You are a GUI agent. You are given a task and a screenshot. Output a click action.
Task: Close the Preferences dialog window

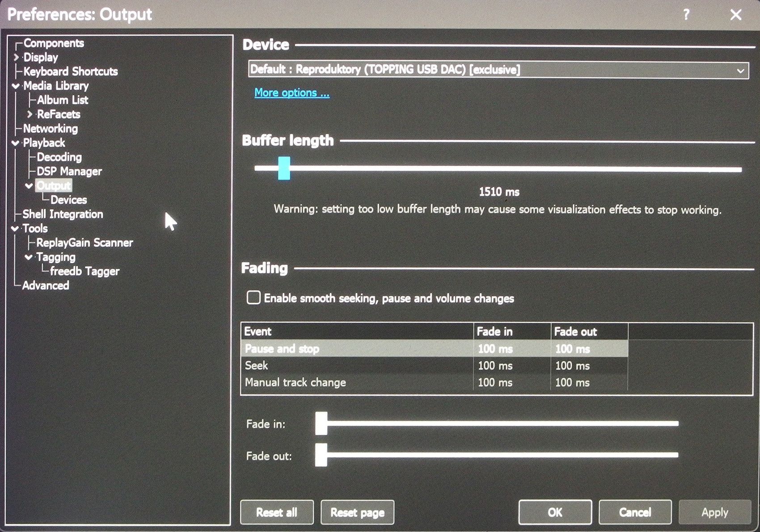coord(735,15)
